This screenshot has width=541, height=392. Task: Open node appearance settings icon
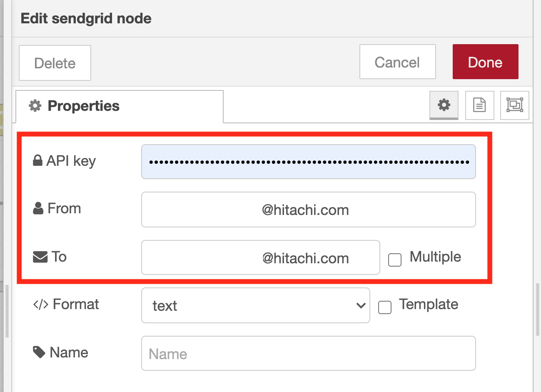[515, 105]
